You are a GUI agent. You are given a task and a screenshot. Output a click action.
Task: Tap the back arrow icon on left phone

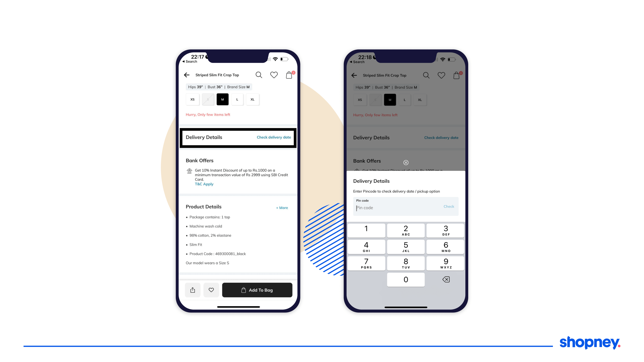(x=187, y=75)
